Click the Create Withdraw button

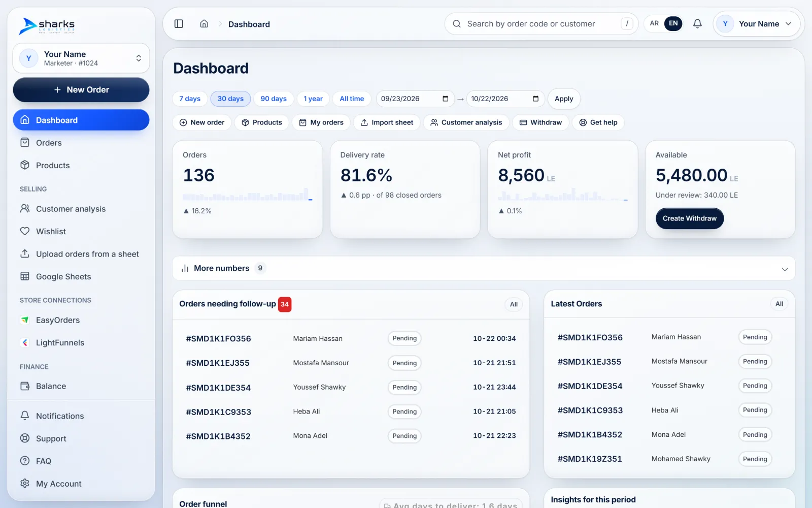click(x=690, y=218)
